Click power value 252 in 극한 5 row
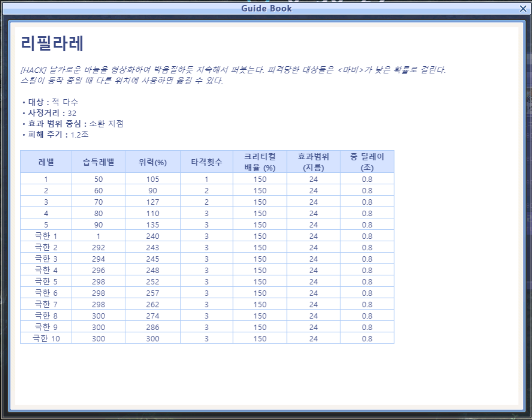Image resolution: width=532 pixels, height=420 pixels. 153,282
